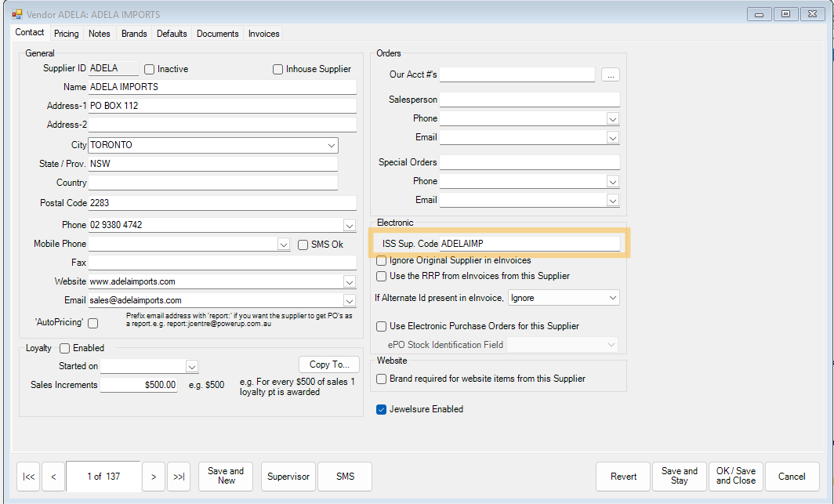Go to the previous vendor record
The image size is (834, 504).
53,477
